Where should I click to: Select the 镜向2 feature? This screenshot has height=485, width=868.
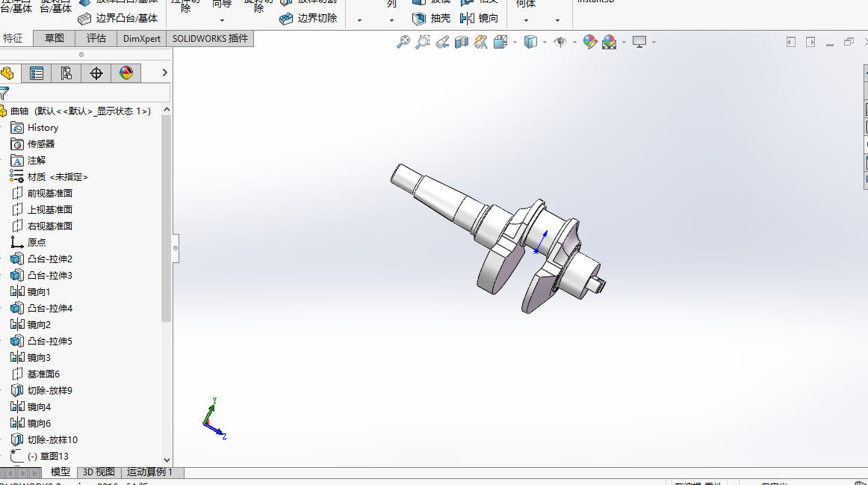point(31,325)
